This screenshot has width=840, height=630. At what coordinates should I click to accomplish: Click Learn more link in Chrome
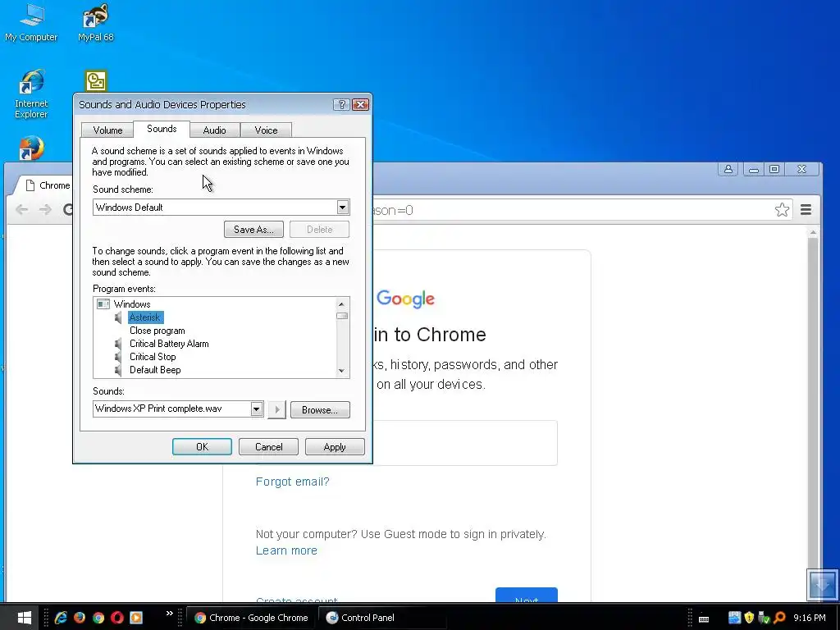pos(286,550)
